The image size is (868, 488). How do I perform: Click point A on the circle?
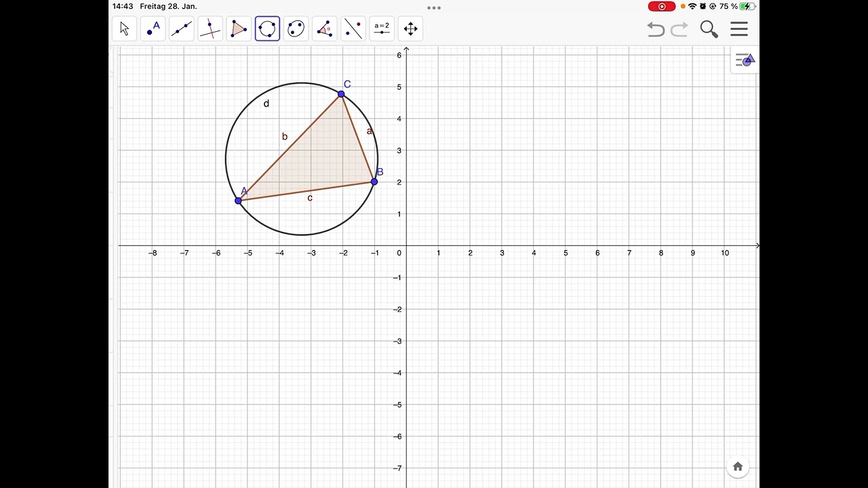(x=238, y=201)
